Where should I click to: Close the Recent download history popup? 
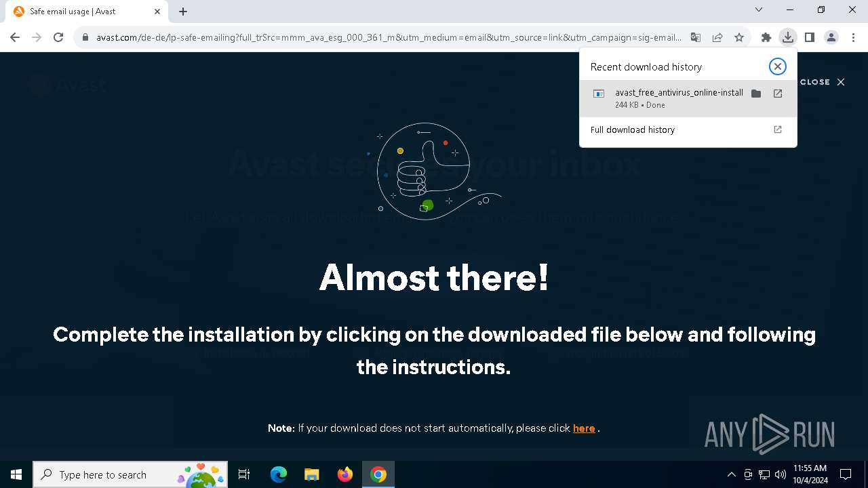click(x=778, y=66)
